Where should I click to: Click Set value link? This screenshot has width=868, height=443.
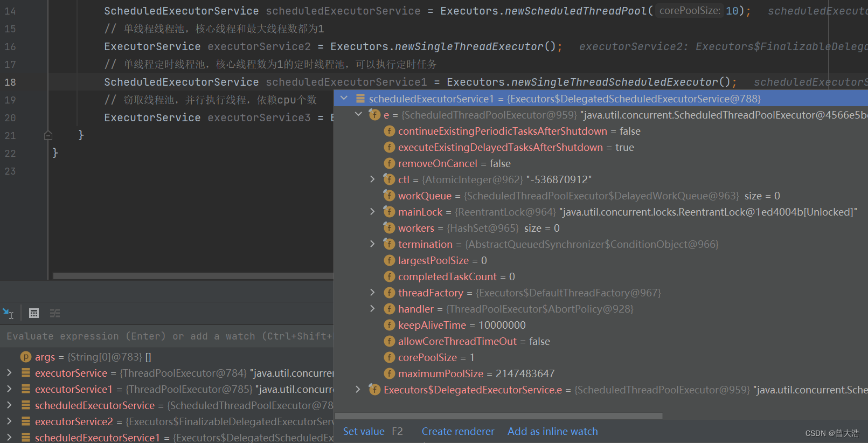click(x=364, y=432)
